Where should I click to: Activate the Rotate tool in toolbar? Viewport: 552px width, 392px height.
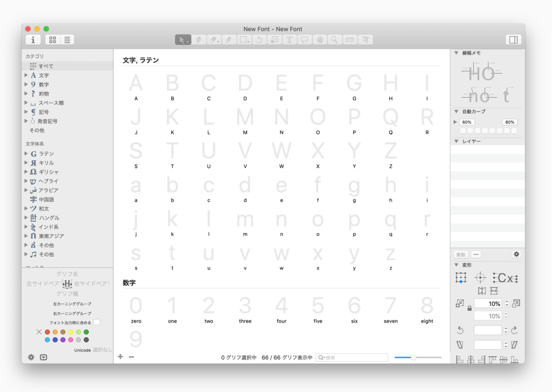tap(259, 40)
